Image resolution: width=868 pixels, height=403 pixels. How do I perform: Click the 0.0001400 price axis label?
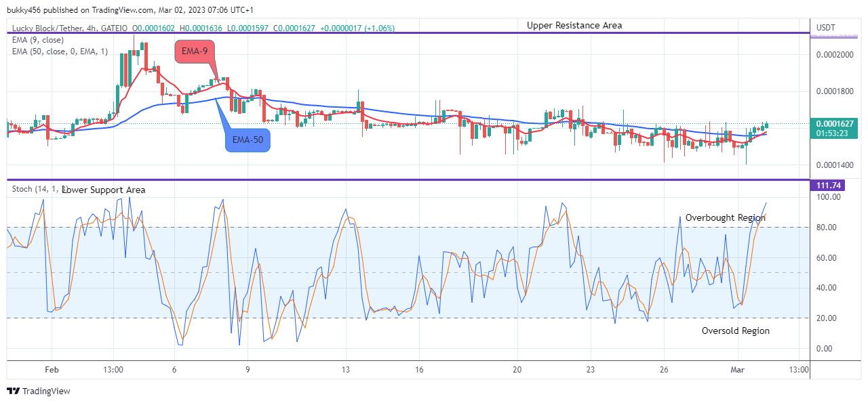pos(835,165)
